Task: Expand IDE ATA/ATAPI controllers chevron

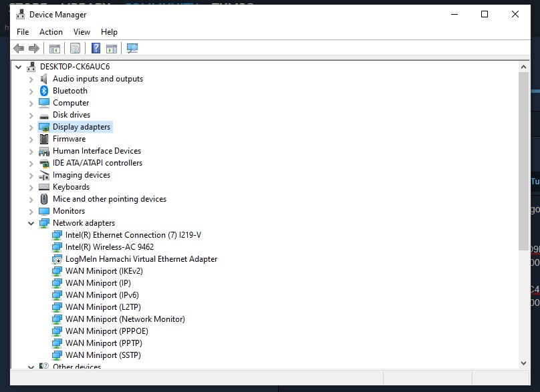Action: point(31,164)
